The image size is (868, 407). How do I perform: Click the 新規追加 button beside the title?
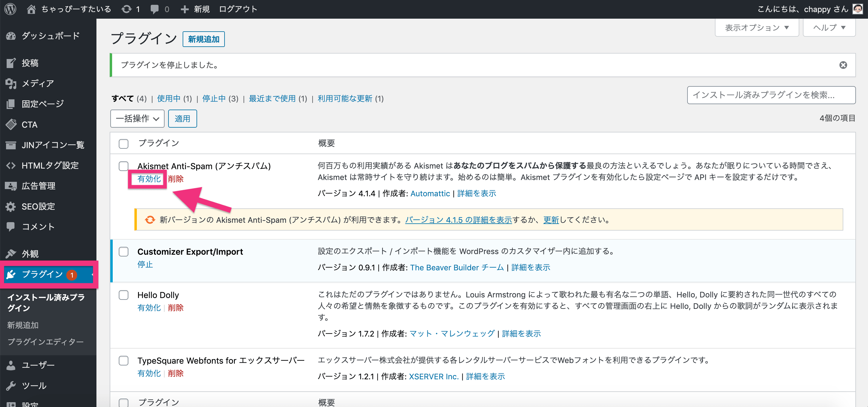203,39
